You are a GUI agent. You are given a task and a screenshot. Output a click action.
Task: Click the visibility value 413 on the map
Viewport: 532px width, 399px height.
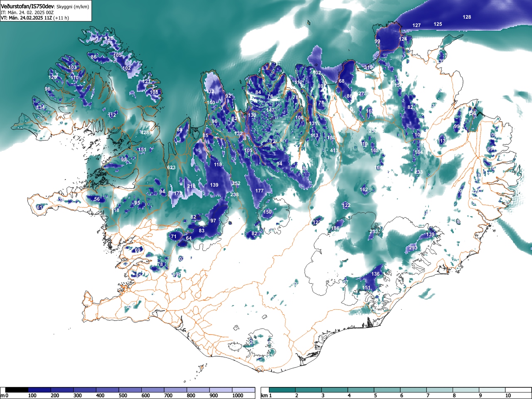[x=334, y=150]
